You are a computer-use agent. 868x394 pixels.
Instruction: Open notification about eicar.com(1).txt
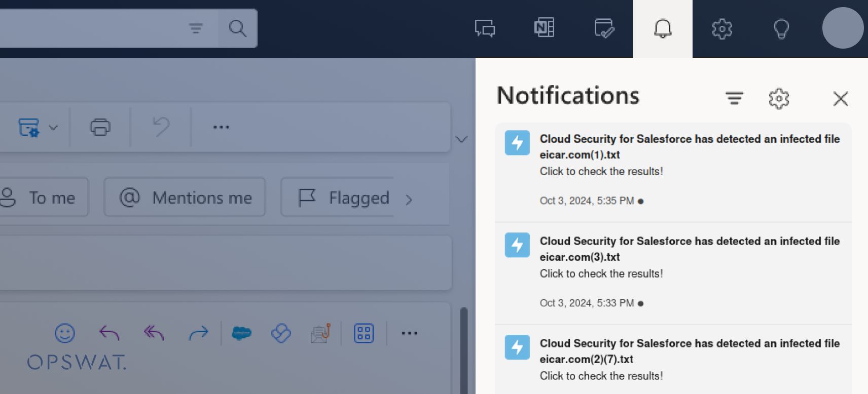pyautogui.click(x=673, y=172)
